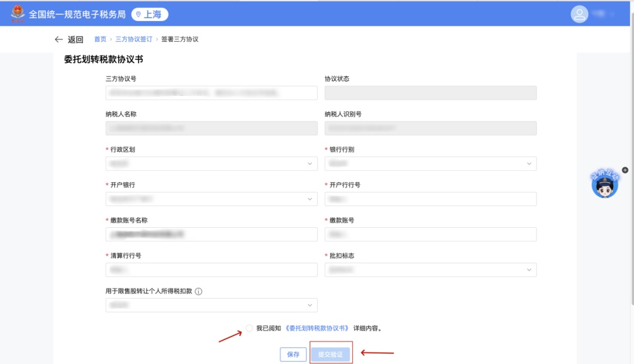Screen dimensions: 634x364
Task: Expand the 开户银行 dropdown
Action: pos(211,199)
